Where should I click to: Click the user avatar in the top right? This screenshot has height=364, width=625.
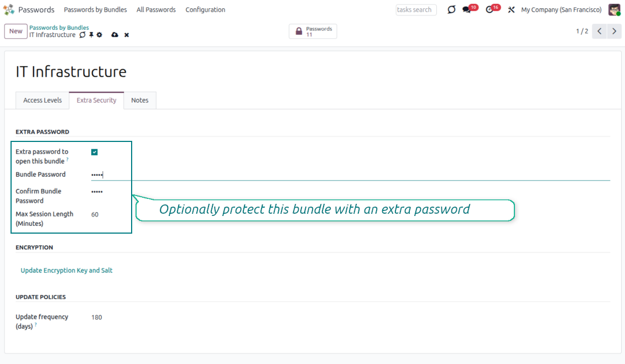(614, 9)
